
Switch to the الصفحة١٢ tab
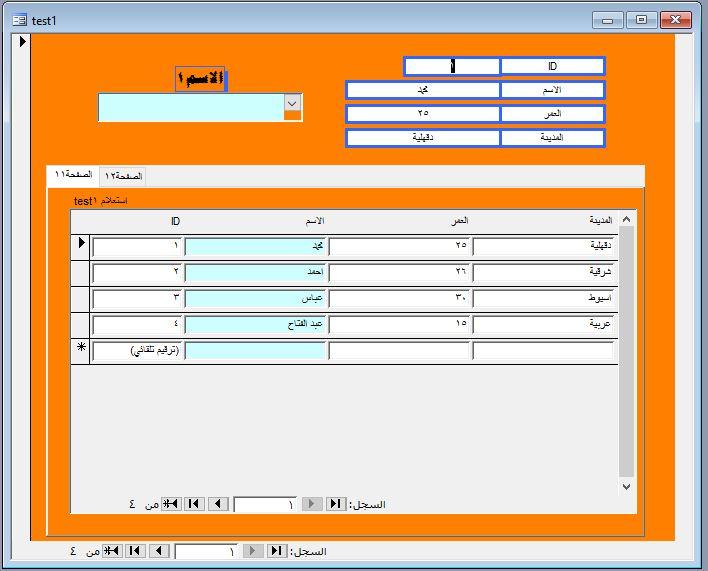(x=122, y=176)
